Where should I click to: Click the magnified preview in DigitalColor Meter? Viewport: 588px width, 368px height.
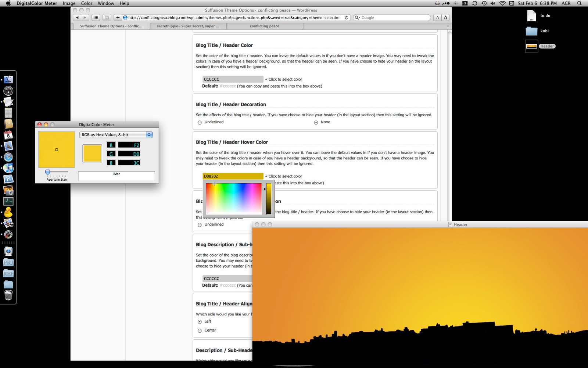click(57, 150)
